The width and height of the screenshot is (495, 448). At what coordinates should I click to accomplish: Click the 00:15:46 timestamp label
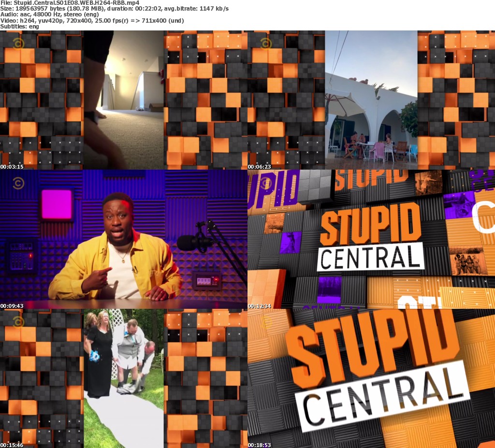[12, 445]
